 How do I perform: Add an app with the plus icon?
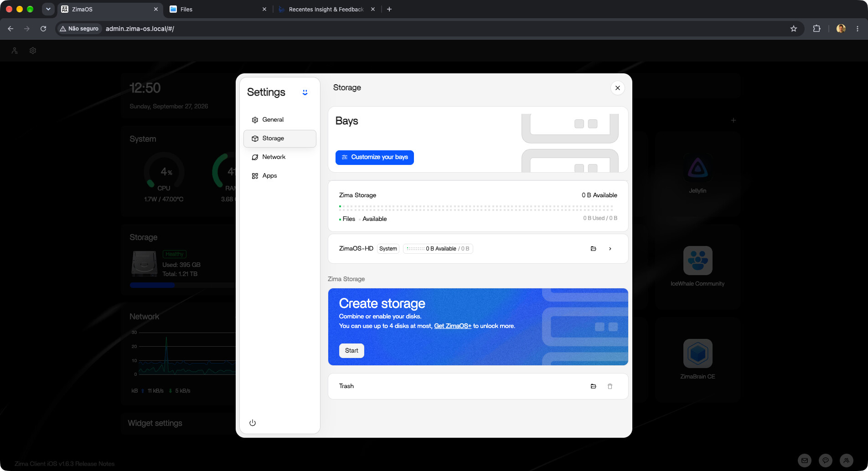coord(734,120)
